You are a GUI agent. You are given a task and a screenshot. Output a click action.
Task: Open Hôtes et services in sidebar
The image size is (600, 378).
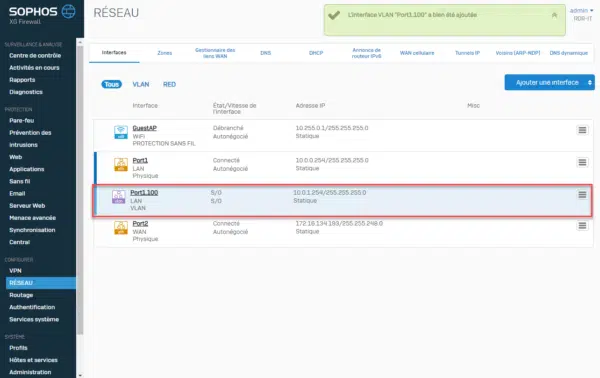[33, 360]
